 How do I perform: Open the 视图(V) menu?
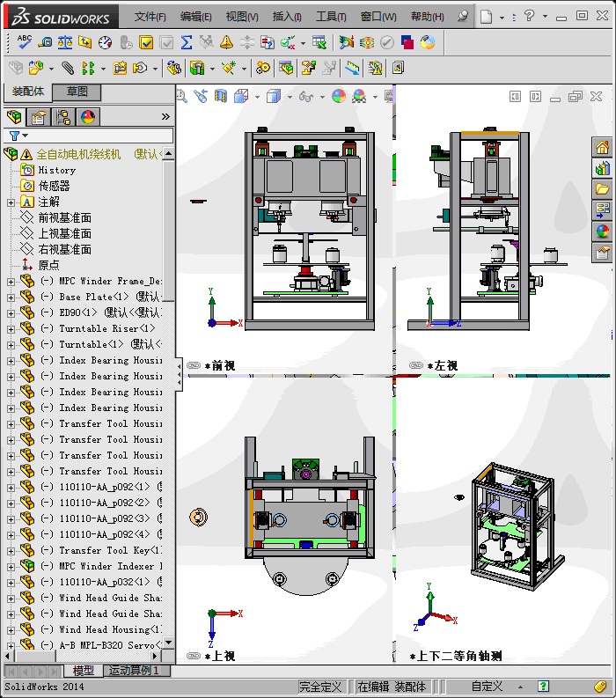pos(242,17)
